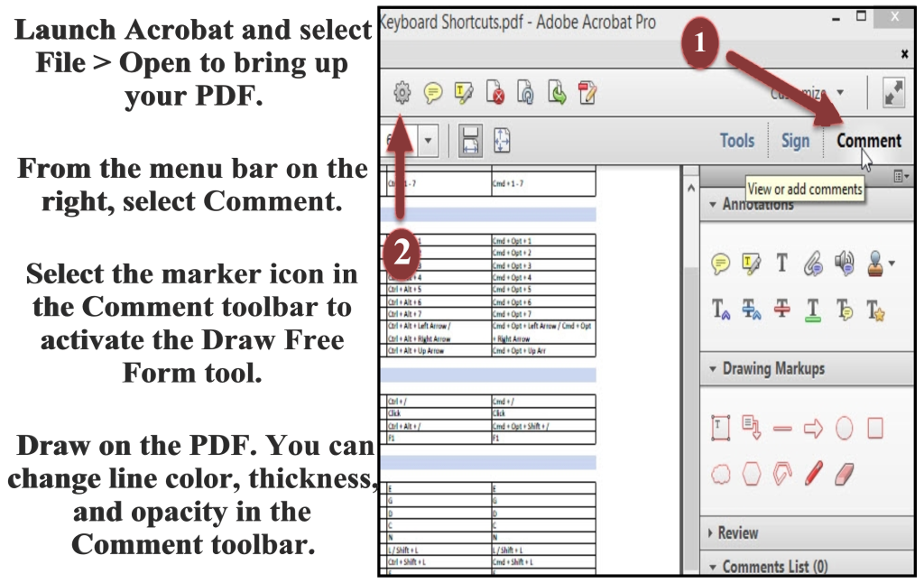The image size is (924, 583).
Task: Click the 'Cmd + Shift + L' table cell
Action: 543,561
